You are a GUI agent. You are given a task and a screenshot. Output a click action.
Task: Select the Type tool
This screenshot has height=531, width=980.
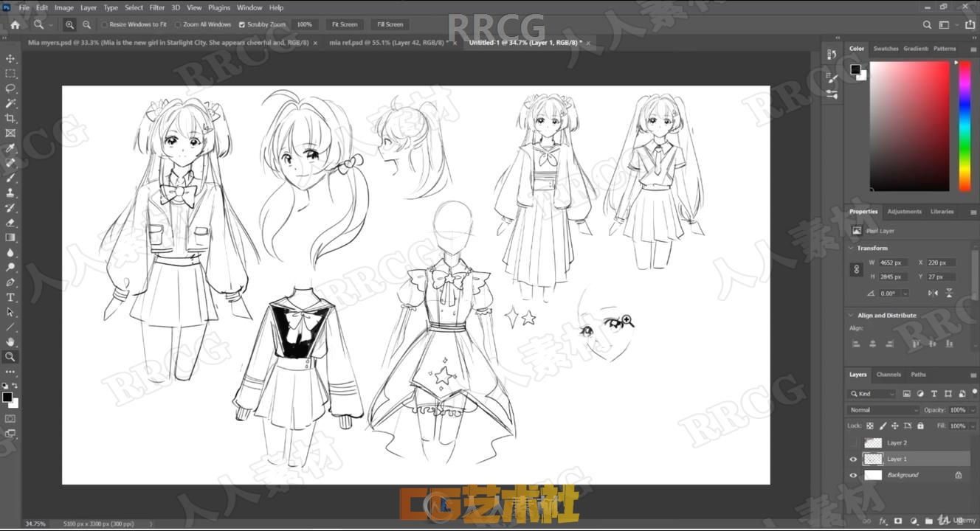pyautogui.click(x=10, y=297)
